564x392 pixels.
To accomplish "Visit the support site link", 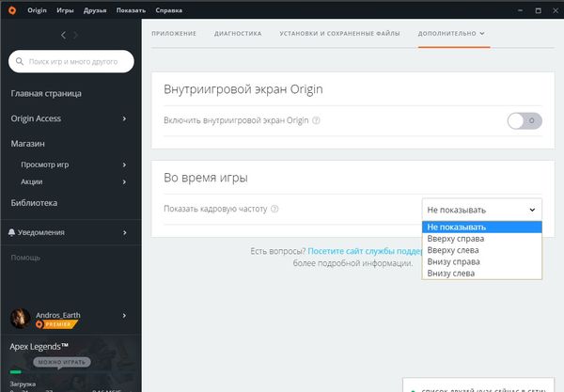I will pos(365,251).
